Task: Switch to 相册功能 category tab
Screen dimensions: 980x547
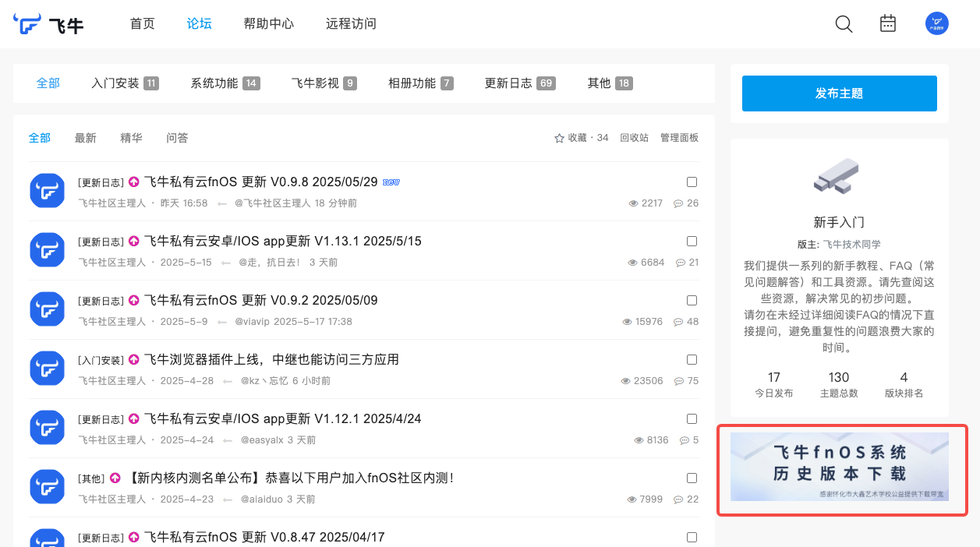Action: 420,83
